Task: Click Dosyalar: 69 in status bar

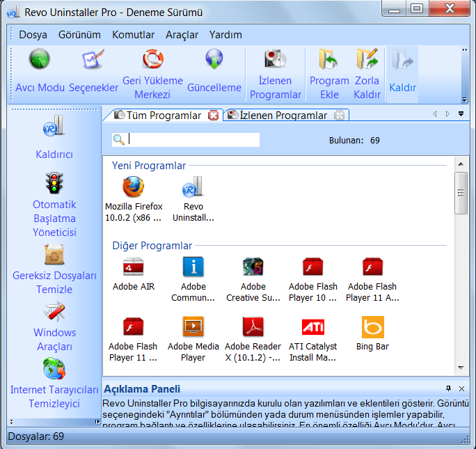Action: coord(35,436)
